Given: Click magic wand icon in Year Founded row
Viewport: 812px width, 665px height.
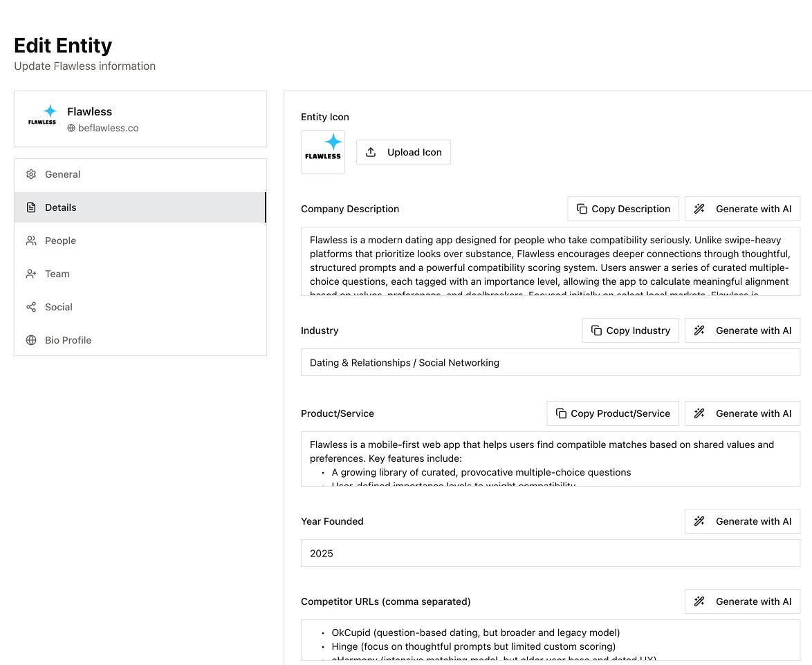Looking at the screenshot, I should tap(699, 521).
